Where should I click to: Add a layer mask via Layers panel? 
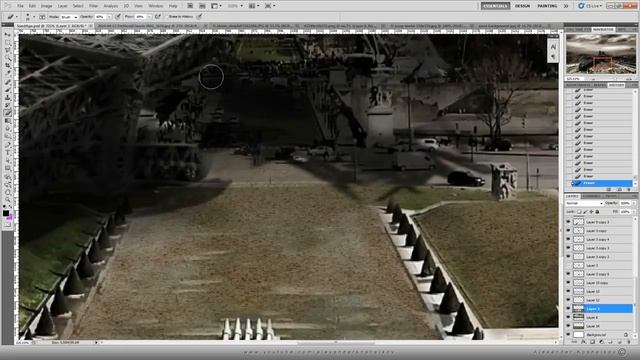click(x=593, y=342)
